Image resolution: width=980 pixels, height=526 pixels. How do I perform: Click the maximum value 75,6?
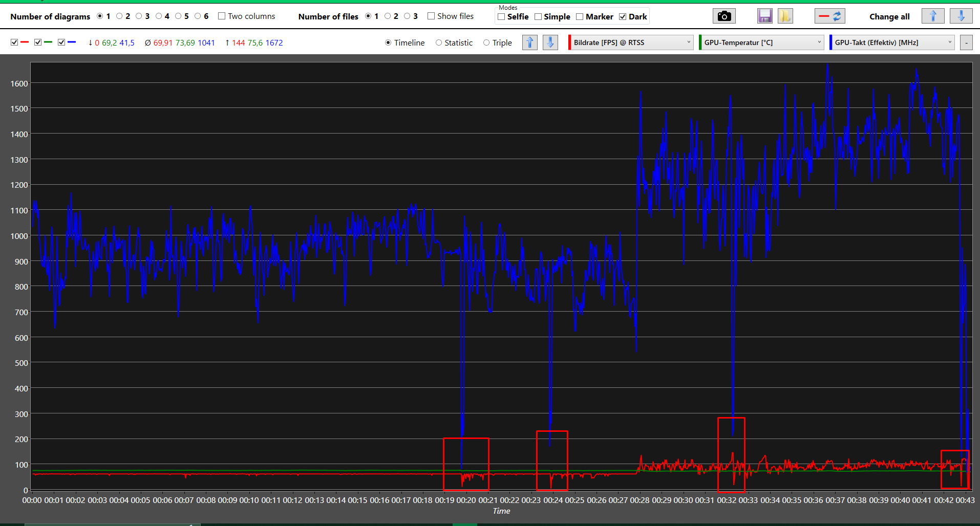coord(255,43)
